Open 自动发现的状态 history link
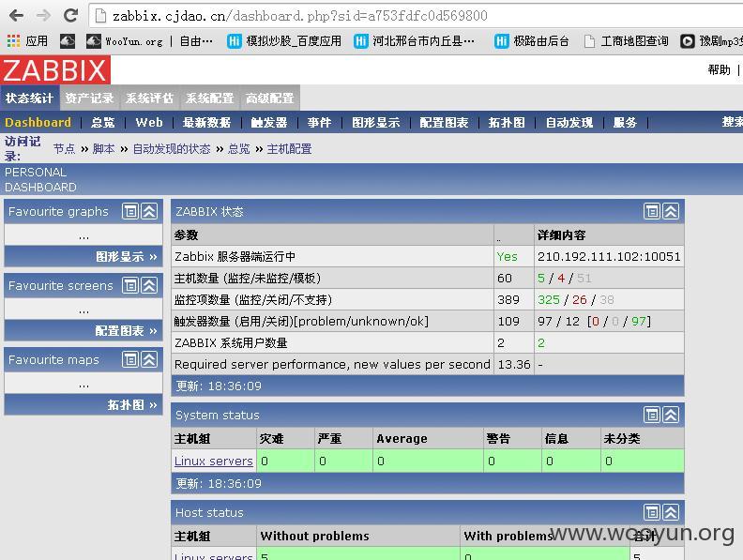Screen dimensions: 743x560 pos(172,149)
